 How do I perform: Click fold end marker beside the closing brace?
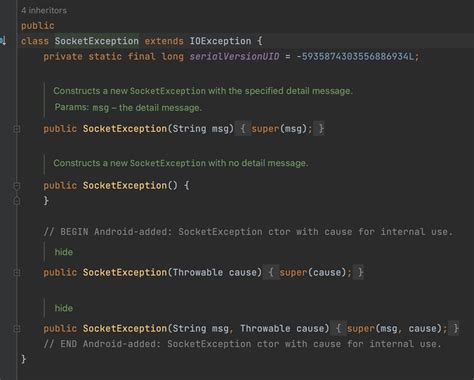[17, 201]
